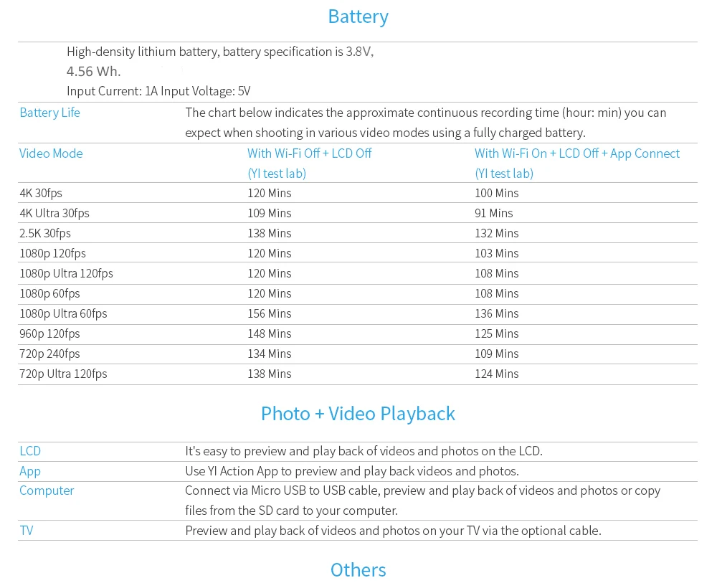Select the 720p 240fps row label
Image resolution: width=717 pixels, height=588 pixels.
point(49,354)
